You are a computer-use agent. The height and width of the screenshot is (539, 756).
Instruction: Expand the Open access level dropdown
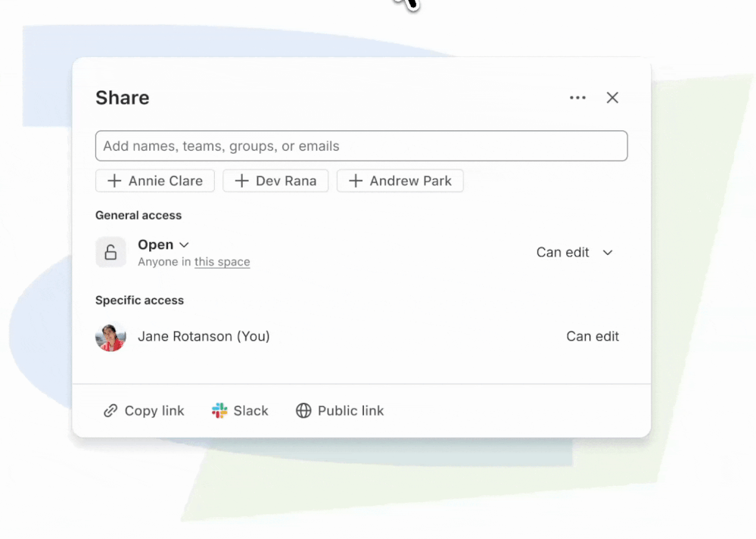click(x=163, y=245)
